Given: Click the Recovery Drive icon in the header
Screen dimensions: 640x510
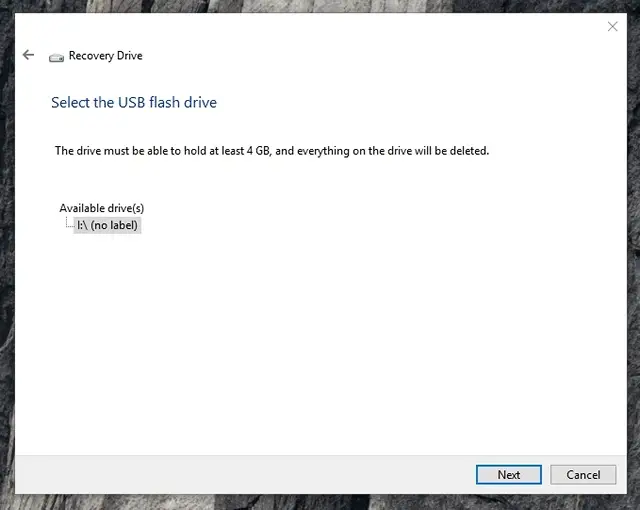Looking at the screenshot, I should point(56,58).
